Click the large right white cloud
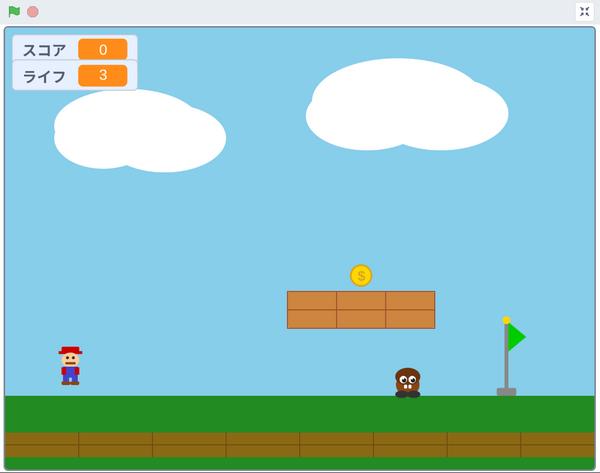 pos(405,105)
